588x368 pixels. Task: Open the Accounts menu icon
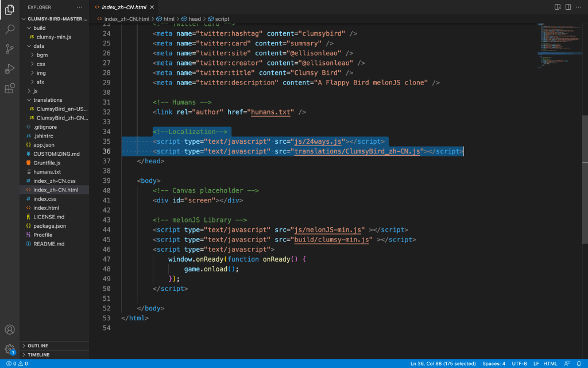coord(10,330)
